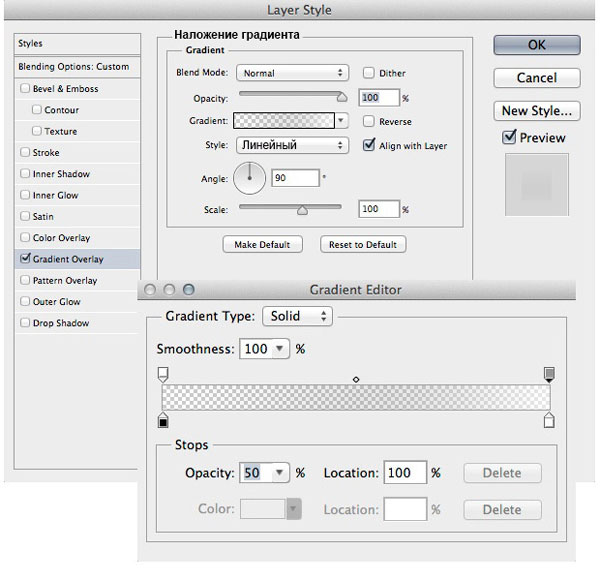Click Delete button in Color row
This screenshot has height=581, width=600.
[x=502, y=510]
